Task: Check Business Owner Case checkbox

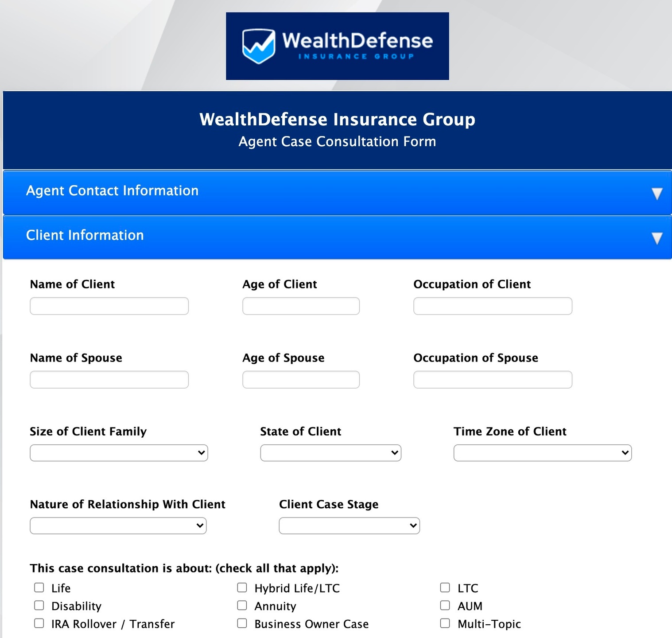Action: pos(242,623)
